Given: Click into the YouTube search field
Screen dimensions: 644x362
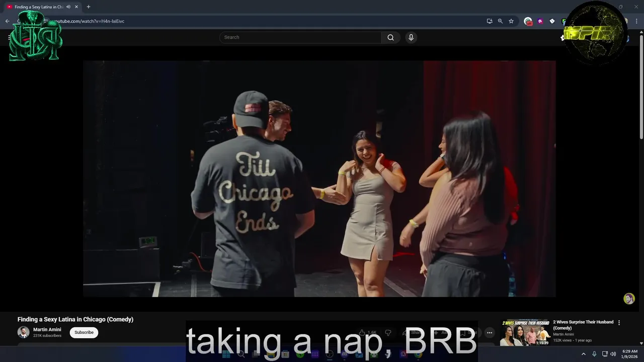Looking at the screenshot, I should (300, 37).
